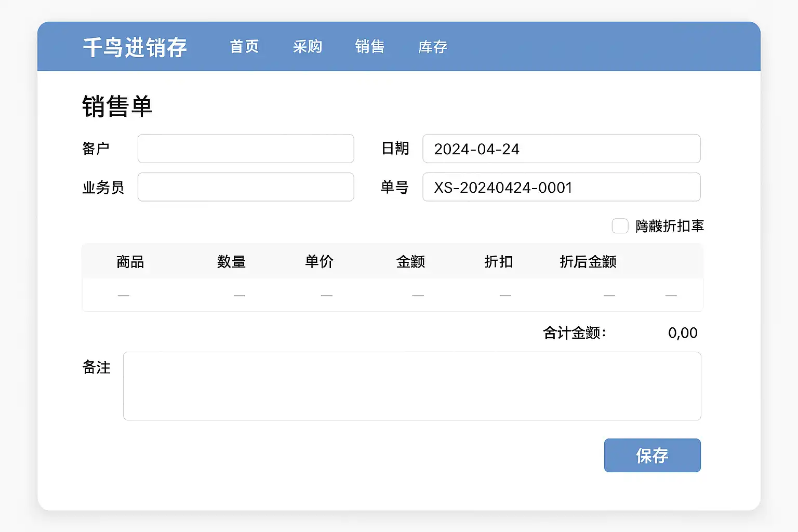Click the 折扣 column header

tap(498, 261)
